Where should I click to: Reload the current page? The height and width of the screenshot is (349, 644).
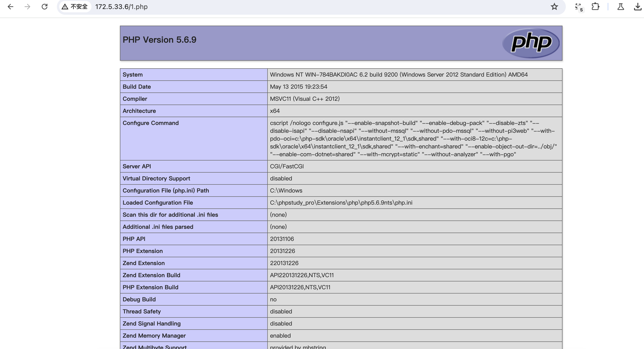tap(45, 7)
